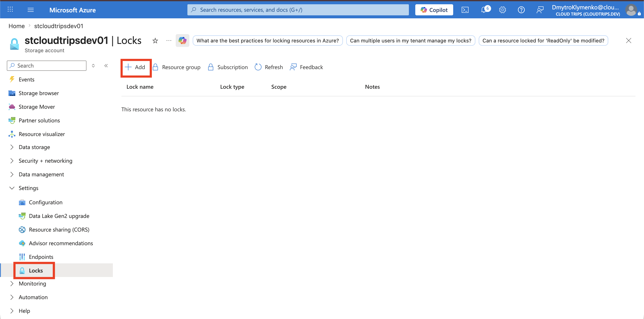Focus the sidebar Search field
Viewport: 644px width, 319px height.
47,66
